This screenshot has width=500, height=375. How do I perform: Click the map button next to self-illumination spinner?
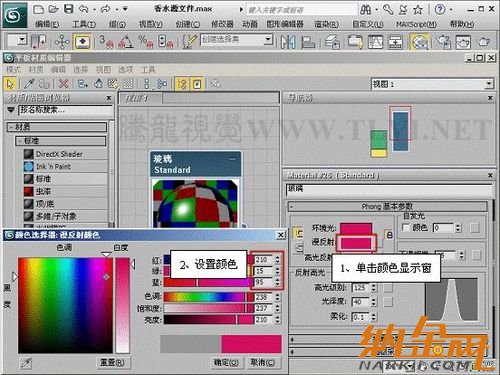click(474, 228)
